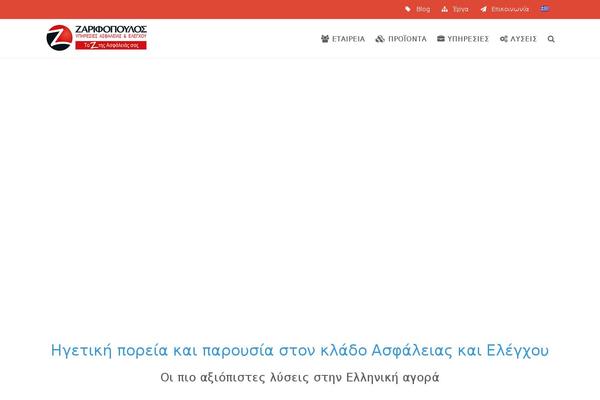Click the Zarifopoulos company logo
The image size is (600, 400).
point(96,38)
